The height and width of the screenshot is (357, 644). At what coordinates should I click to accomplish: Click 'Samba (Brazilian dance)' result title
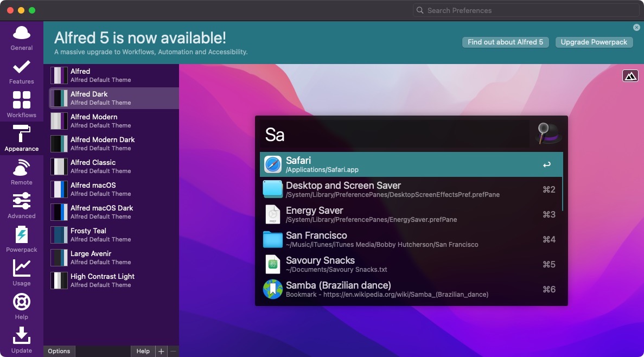339,285
